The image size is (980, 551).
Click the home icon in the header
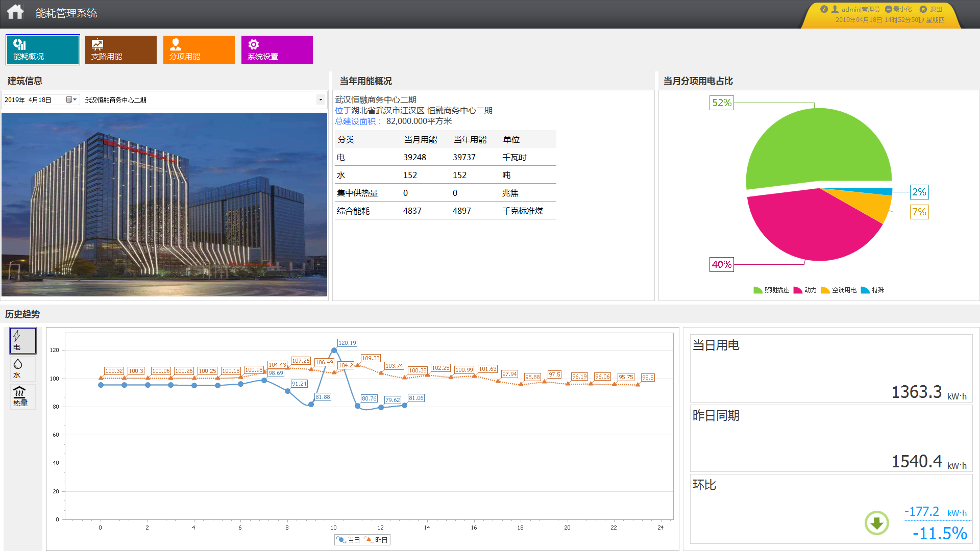click(15, 12)
